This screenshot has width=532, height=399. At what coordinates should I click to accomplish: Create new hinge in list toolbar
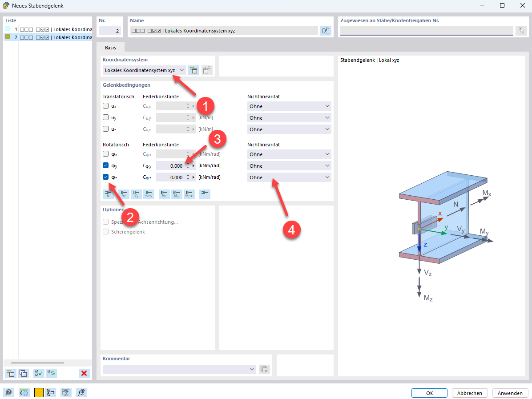(x=11, y=373)
